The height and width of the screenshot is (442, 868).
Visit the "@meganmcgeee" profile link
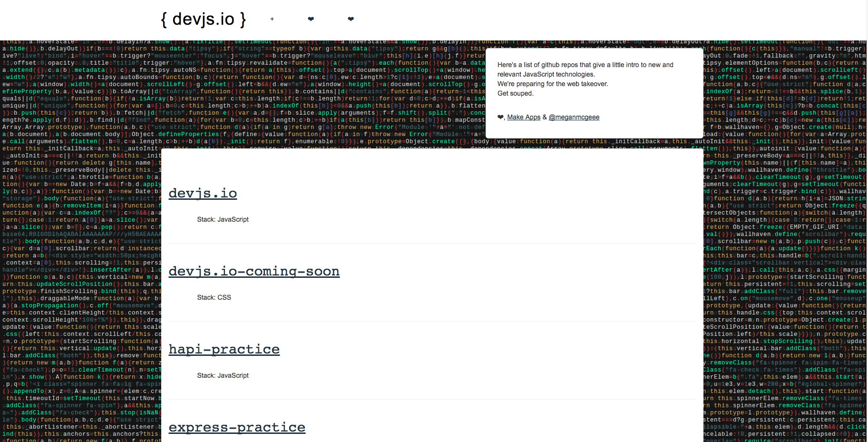[574, 117]
